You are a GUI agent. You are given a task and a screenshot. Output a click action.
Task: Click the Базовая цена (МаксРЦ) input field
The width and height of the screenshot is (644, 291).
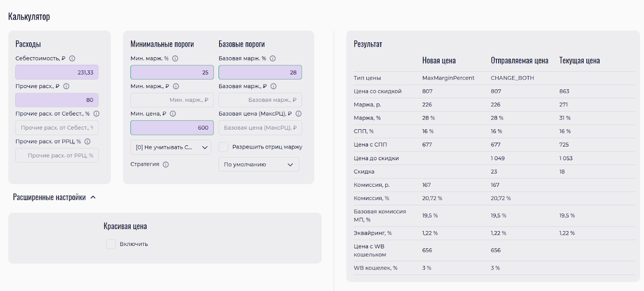click(x=260, y=128)
